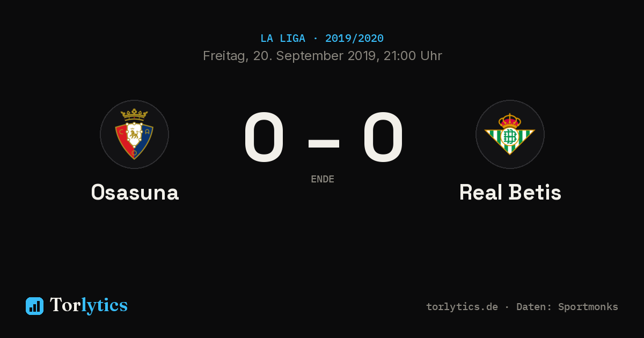Click the white 'Tor' part of the wordmark
This screenshot has height=338, width=644.
coord(65,305)
